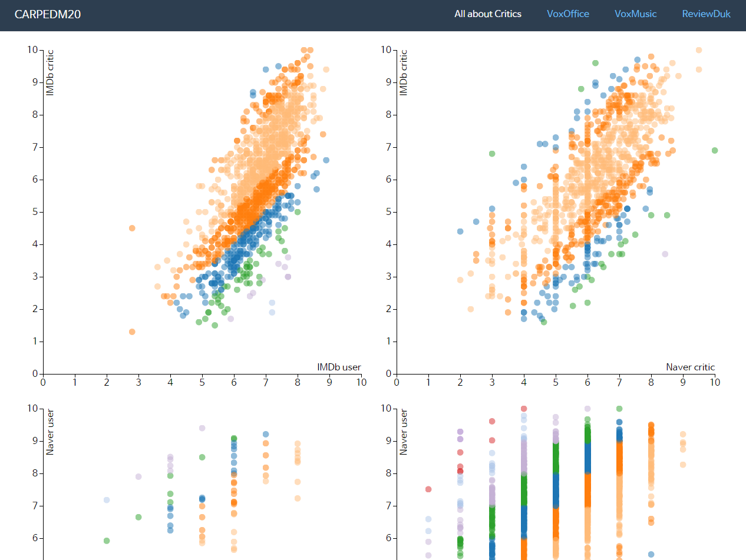Open the All about Critics page
Screen dimensions: 746x560
488,14
